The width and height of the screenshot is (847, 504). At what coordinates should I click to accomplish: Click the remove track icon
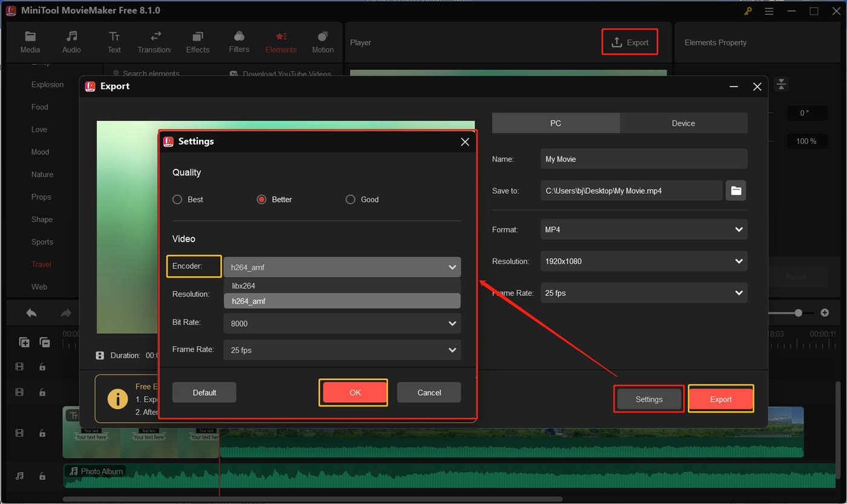(x=45, y=342)
